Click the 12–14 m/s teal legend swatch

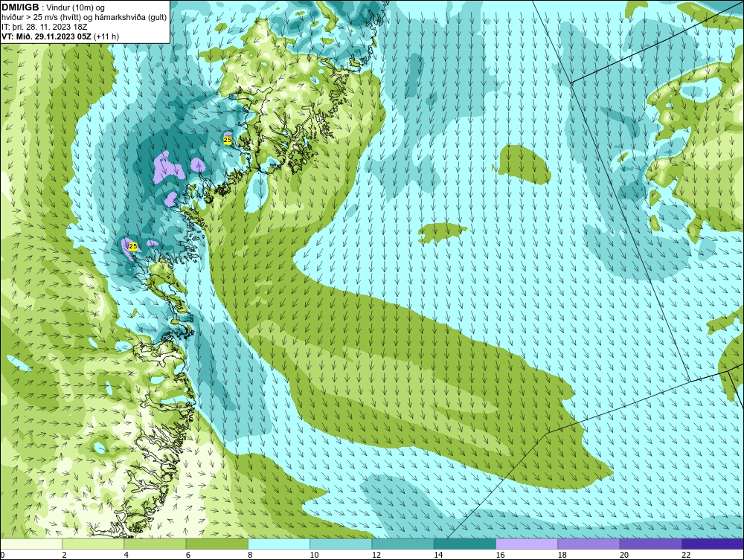[403, 544]
